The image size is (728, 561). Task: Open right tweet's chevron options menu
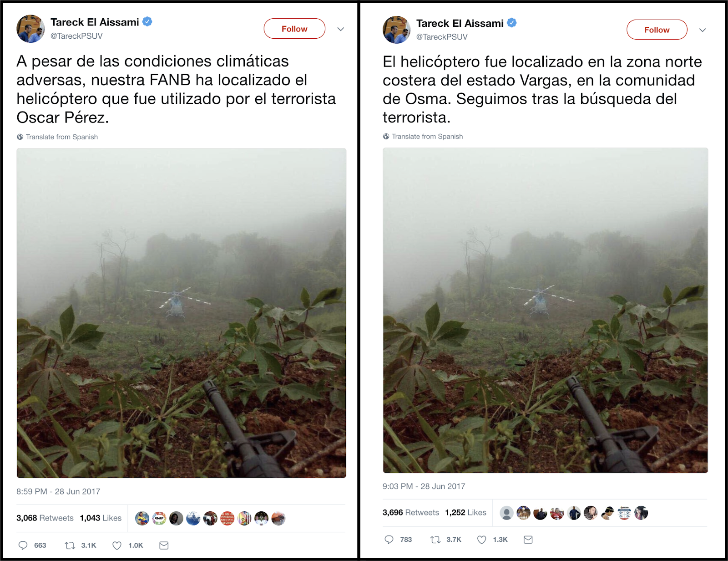click(703, 30)
